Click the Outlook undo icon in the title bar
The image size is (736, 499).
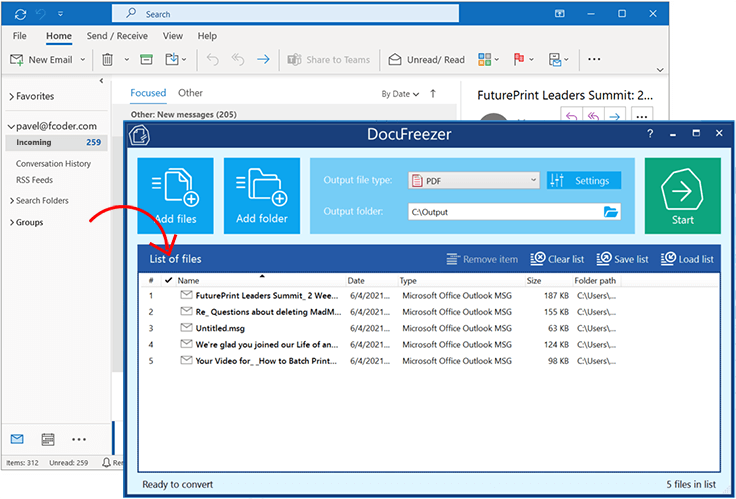41,14
